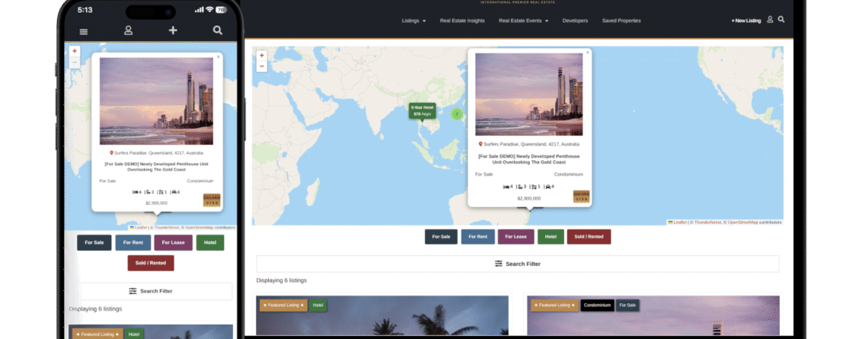868x339 pixels.
Task: Zoom in on the desktop map
Action: tap(262, 56)
